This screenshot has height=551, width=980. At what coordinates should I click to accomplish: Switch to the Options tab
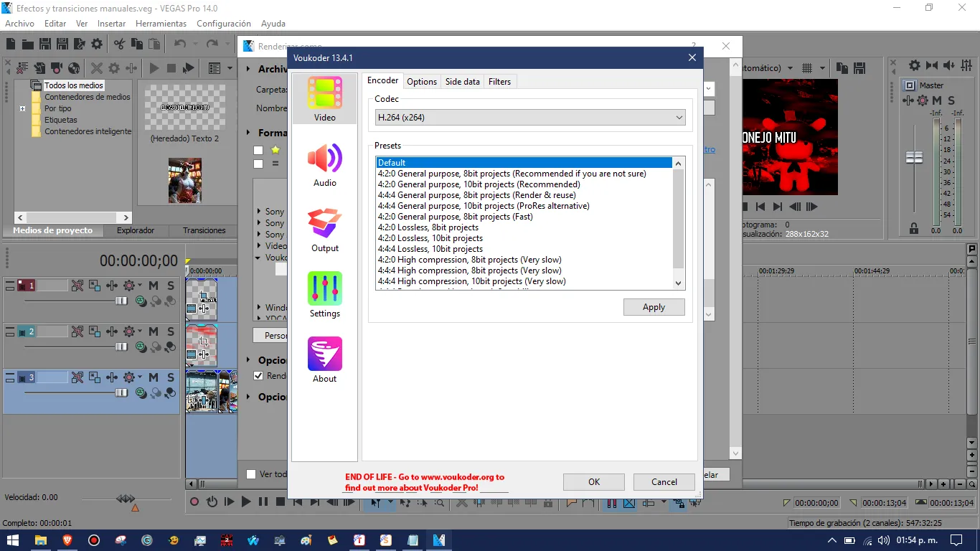(422, 82)
